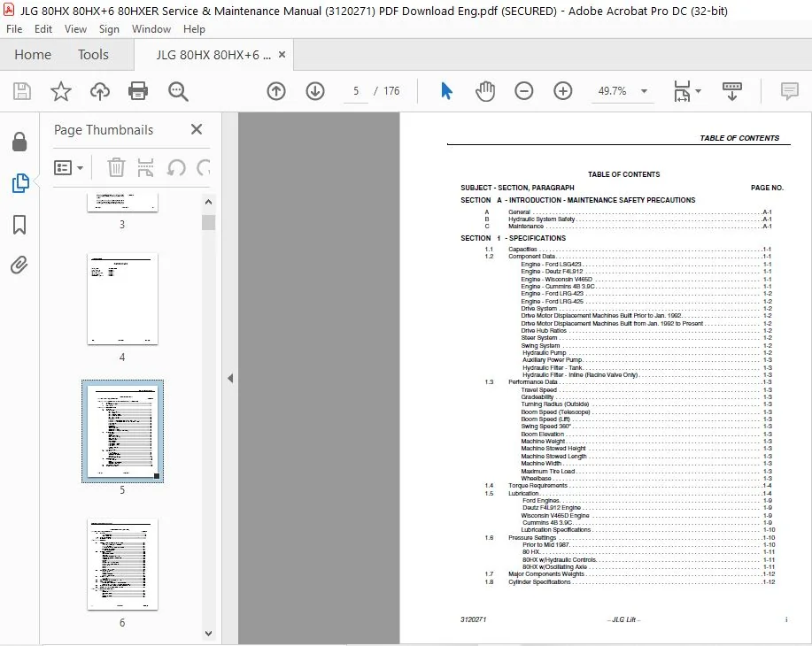This screenshot has height=646, width=812.
Task: Open the Edit menu
Action: [43, 29]
